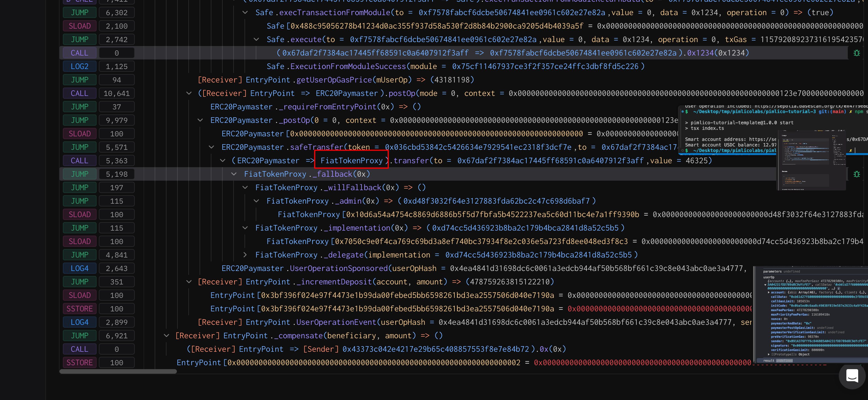The image size is (868, 400).
Task: Collapse the EntryPoint._incrementDeposit node
Action: tap(189, 282)
